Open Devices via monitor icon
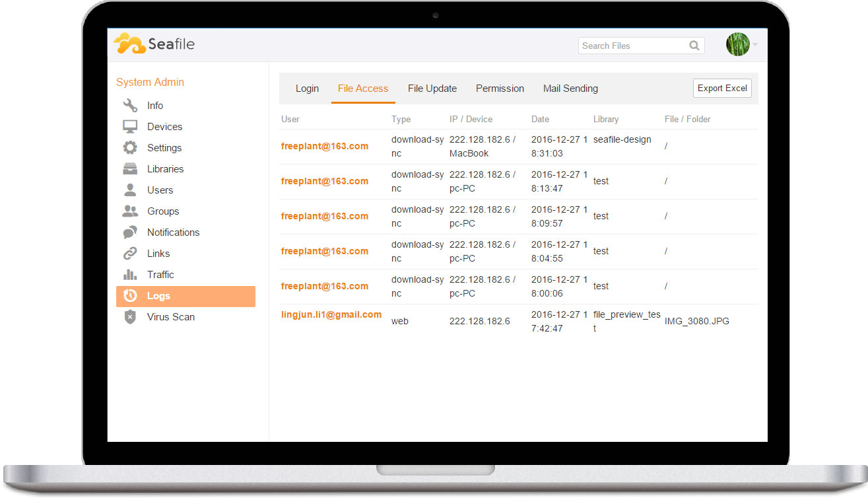The image size is (868, 498). click(x=130, y=127)
